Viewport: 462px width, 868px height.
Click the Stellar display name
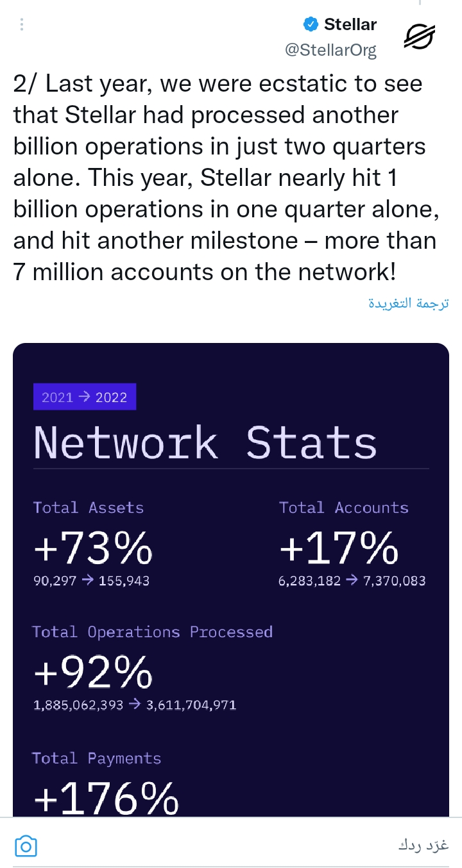click(350, 24)
